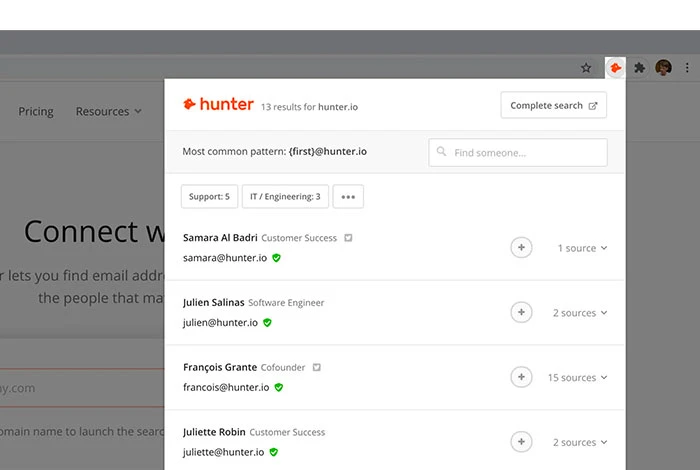Screen dimensions: 700x470
Task: Expand 1 source for Samara
Action: (582, 248)
